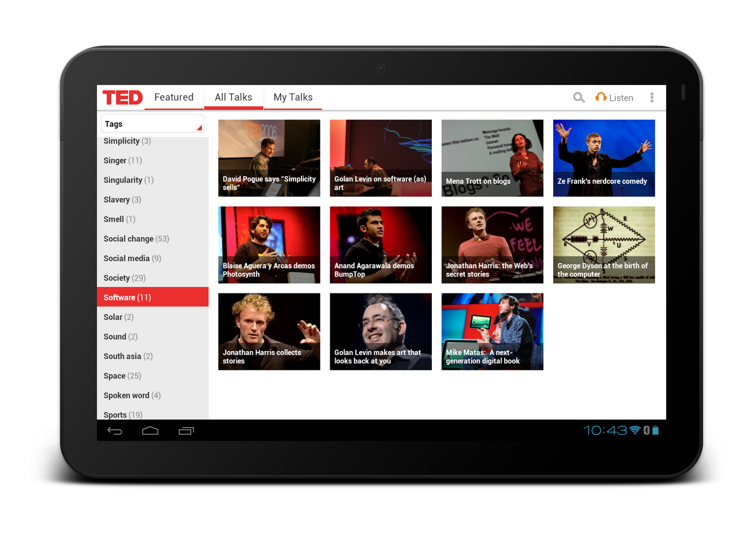Click the TED logo icon
Image resolution: width=756 pixels, height=533 pixels.
coord(122,98)
